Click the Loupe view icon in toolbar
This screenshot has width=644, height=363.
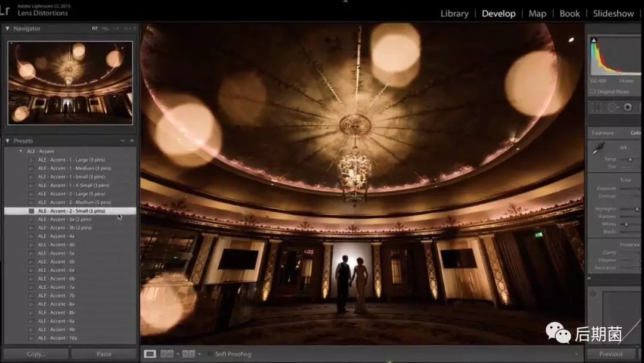click(150, 354)
